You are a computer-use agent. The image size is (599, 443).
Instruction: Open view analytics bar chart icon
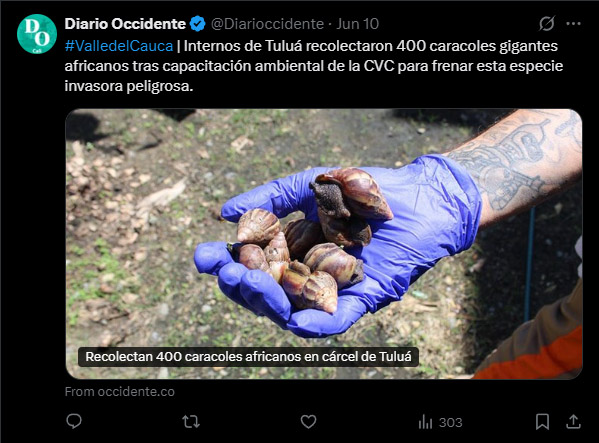point(425,422)
